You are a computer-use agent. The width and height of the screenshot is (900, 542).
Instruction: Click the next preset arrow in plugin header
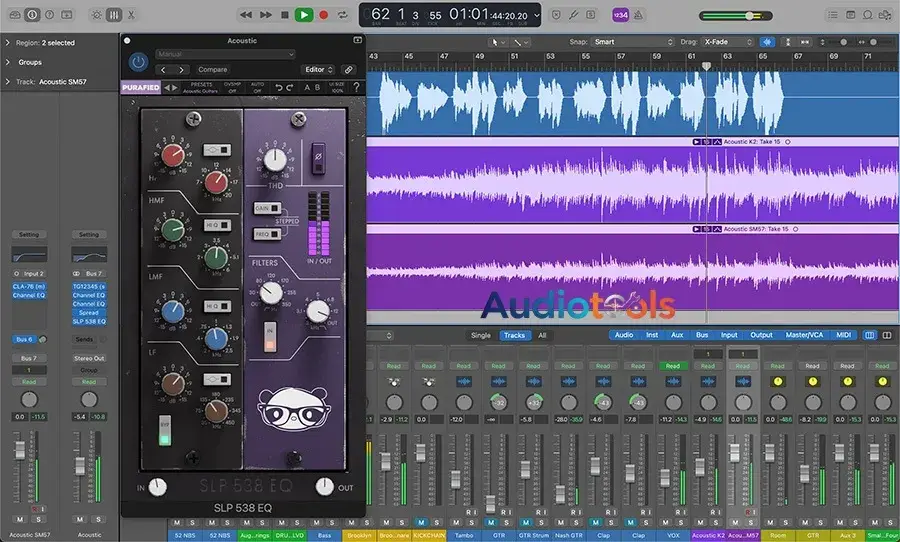tap(181, 69)
